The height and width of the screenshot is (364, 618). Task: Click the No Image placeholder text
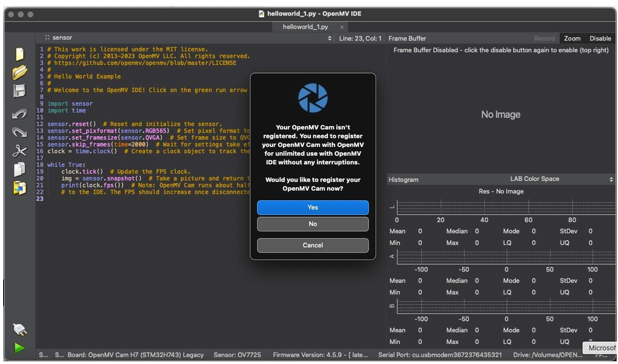tap(501, 115)
